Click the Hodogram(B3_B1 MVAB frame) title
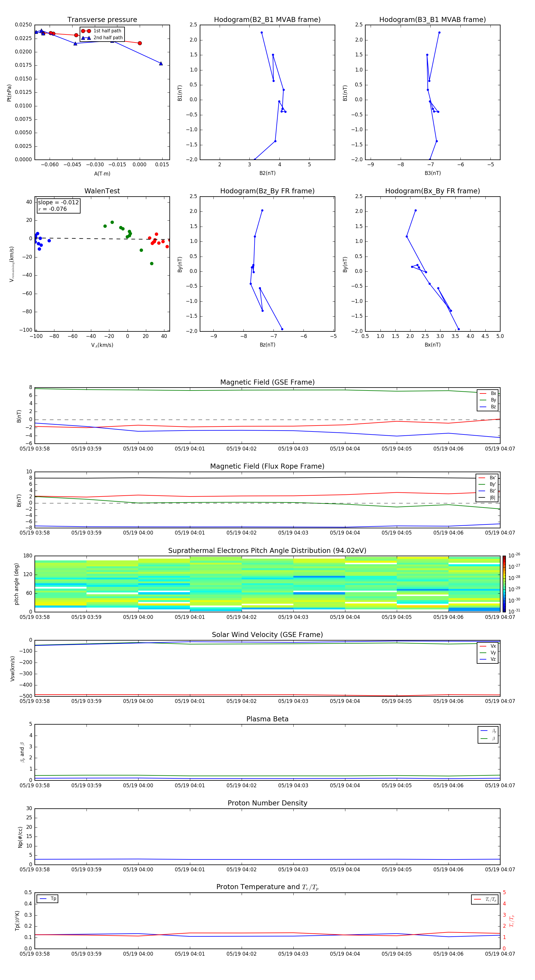Image resolution: width=535 pixels, height=980 pixels. (x=432, y=20)
